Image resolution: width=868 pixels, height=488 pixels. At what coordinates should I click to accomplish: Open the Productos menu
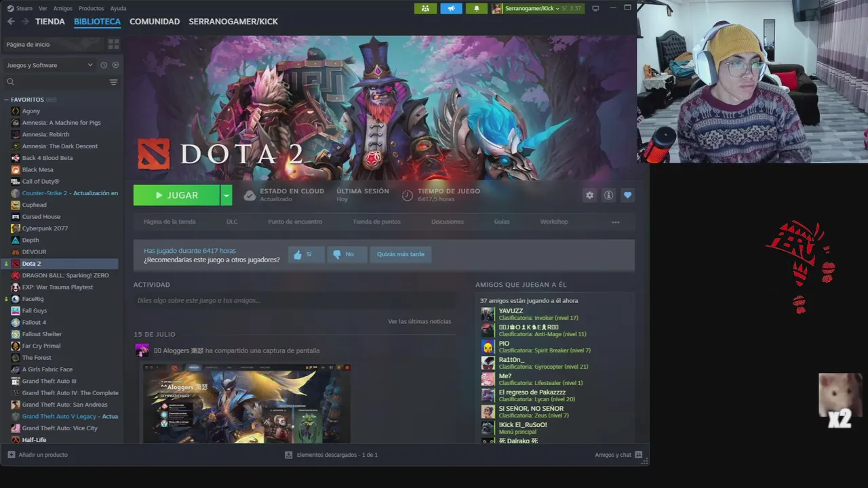91,8
